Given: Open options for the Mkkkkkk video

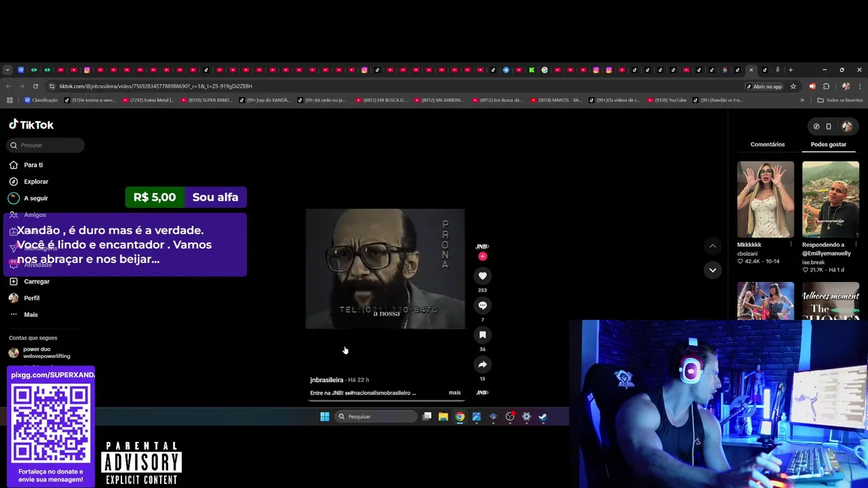Looking at the screenshot, I should tap(791, 244).
